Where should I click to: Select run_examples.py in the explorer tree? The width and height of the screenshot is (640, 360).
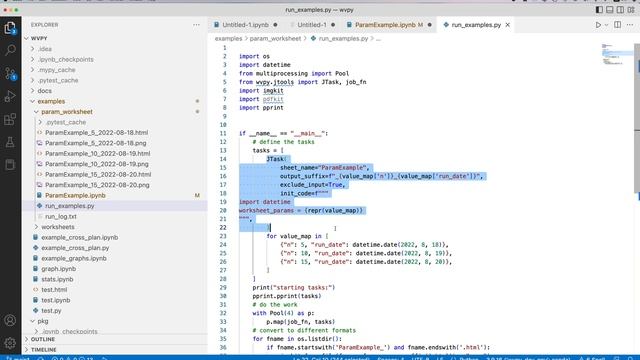click(x=69, y=206)
